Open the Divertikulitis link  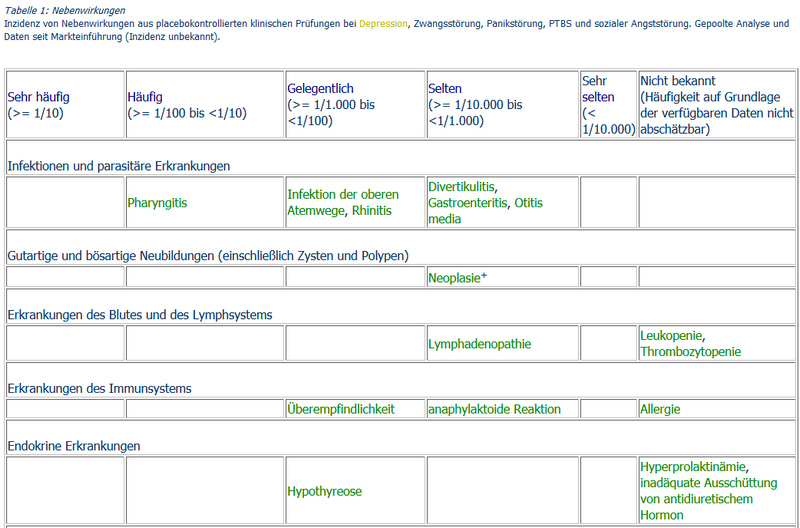coord(461,186)
